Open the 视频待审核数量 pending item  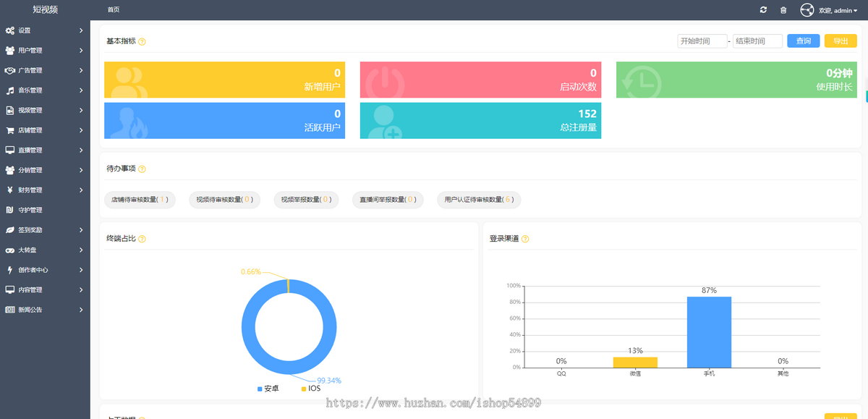[224, 200]
